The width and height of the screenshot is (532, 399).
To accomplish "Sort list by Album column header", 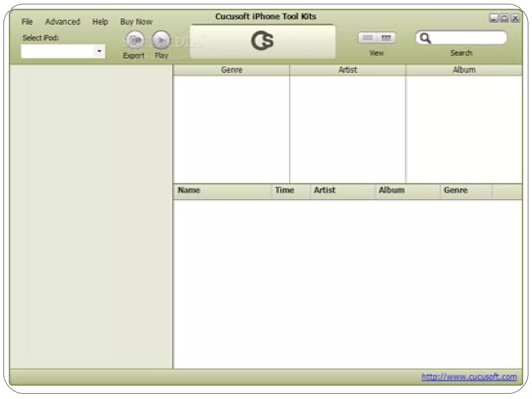I will (x=408, y=190).
